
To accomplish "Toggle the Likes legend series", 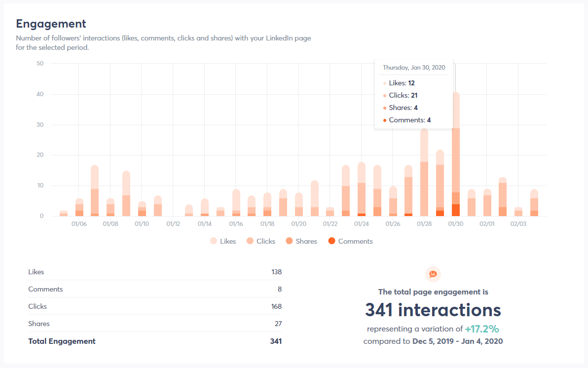I will pos(223,241).
